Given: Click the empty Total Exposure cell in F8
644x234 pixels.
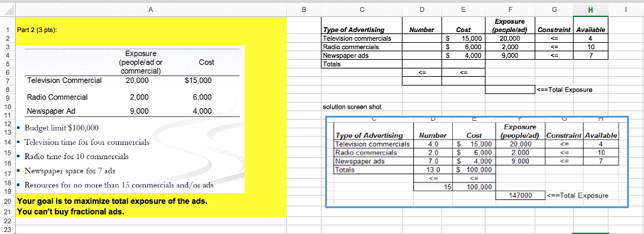Looking at the screenshot, I should pyautogui.click(x=509, y=89).
